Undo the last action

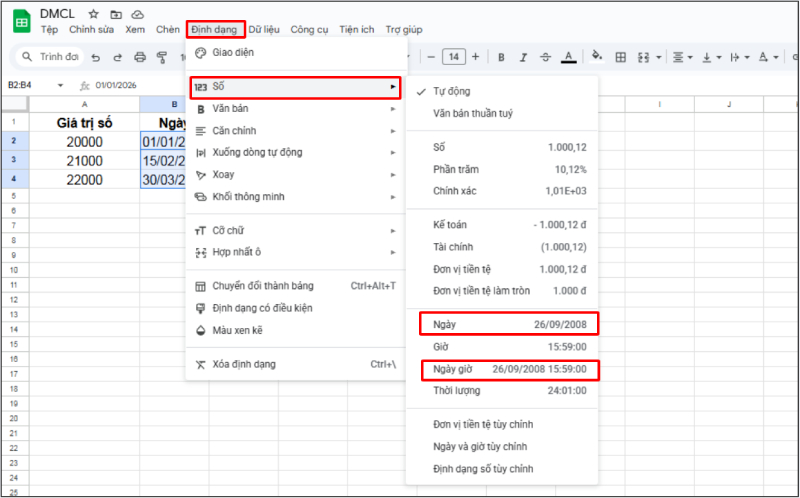pos(96,57)
